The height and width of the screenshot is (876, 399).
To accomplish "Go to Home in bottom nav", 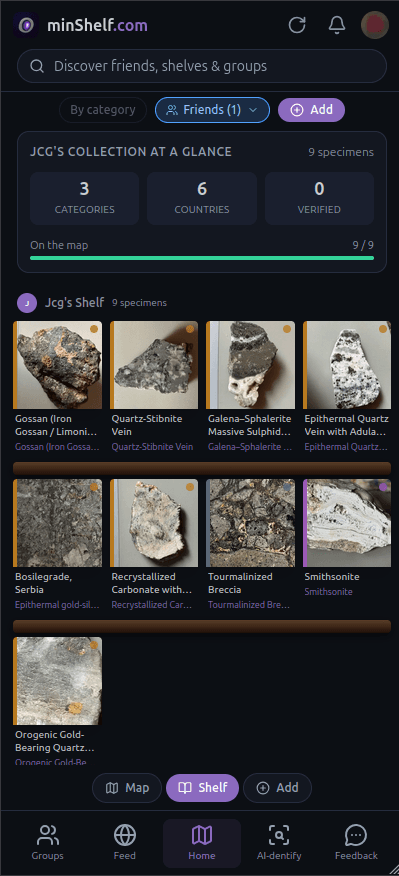I will [x=202, y=844].
